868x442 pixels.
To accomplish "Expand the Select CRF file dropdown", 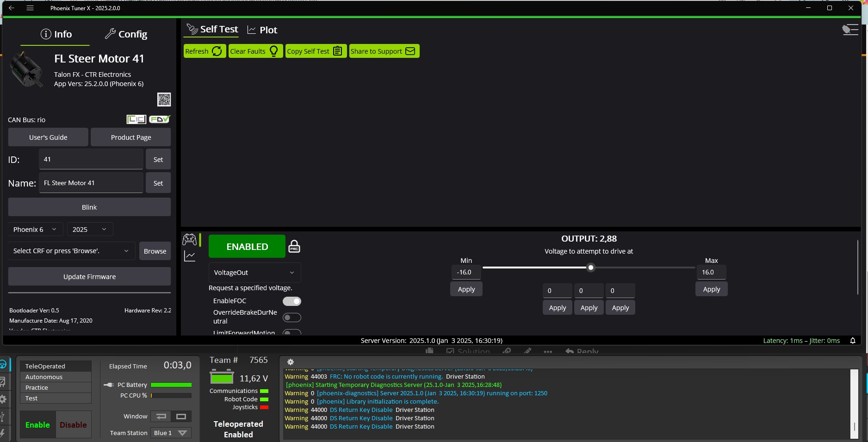I will 72,251.
